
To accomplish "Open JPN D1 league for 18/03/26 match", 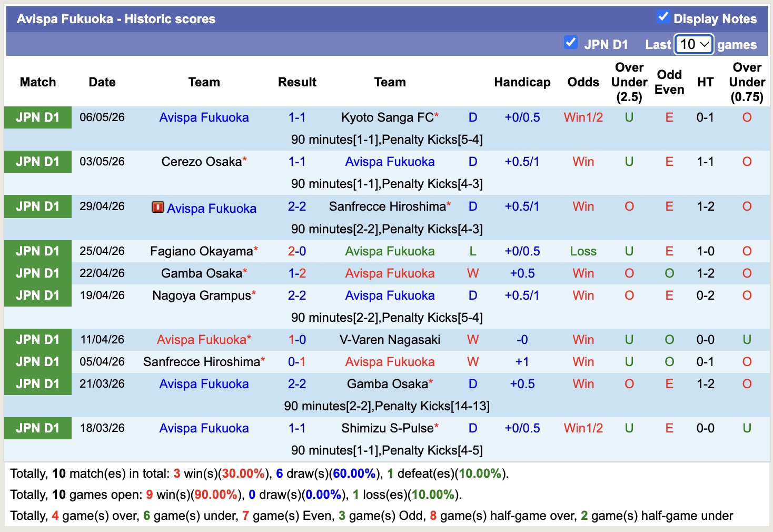I will (38, 428).
